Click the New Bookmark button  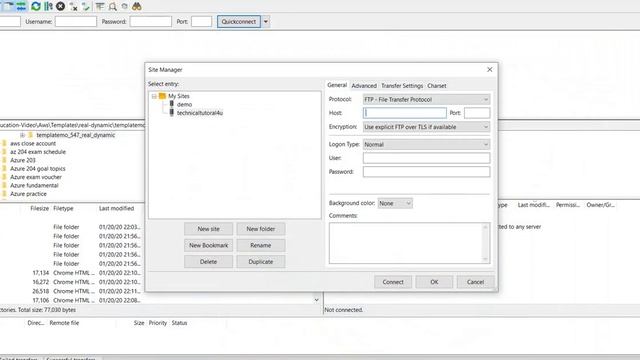[x=209, y=245]
